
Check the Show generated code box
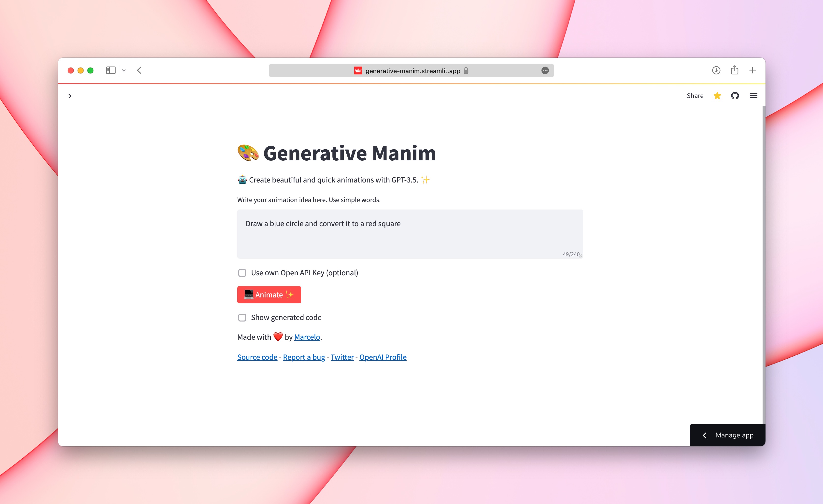(x=242, y=317)
